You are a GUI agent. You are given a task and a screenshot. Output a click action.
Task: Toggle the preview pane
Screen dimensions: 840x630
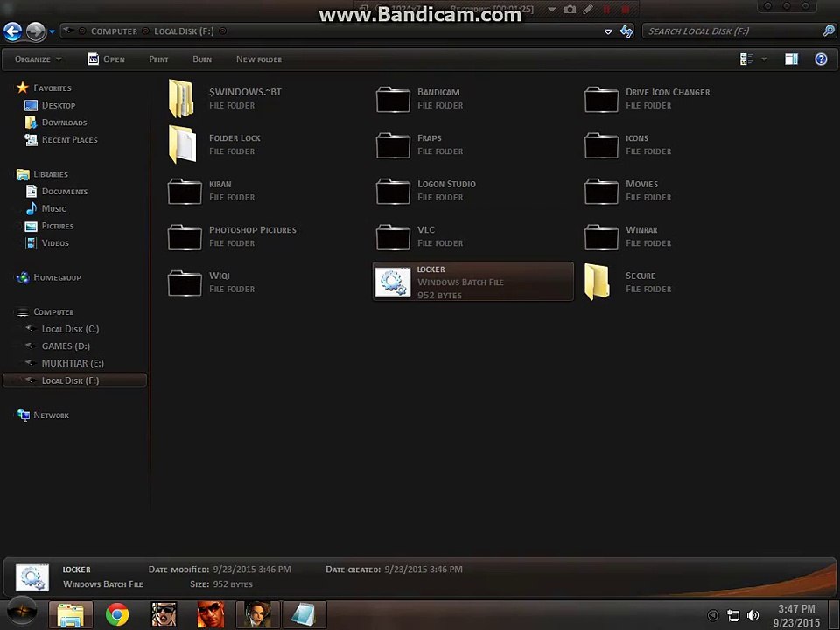point(791,59)
